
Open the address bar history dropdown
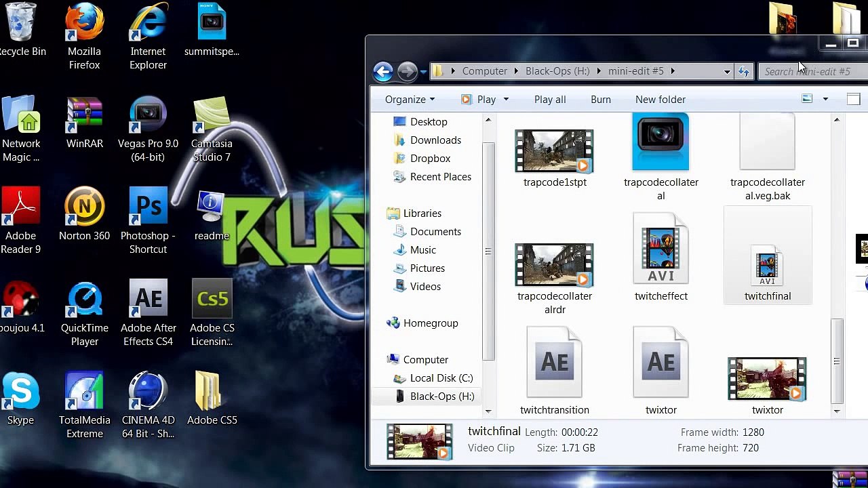click(727, 71)
